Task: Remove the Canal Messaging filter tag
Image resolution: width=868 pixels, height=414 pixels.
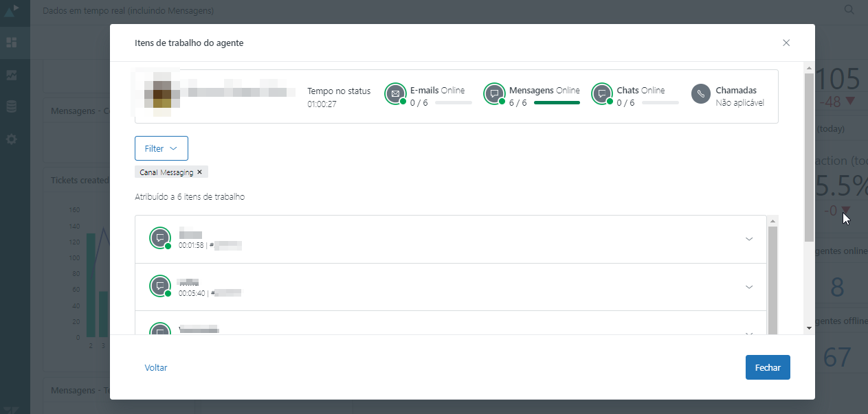Action: (x=199, y=172)
